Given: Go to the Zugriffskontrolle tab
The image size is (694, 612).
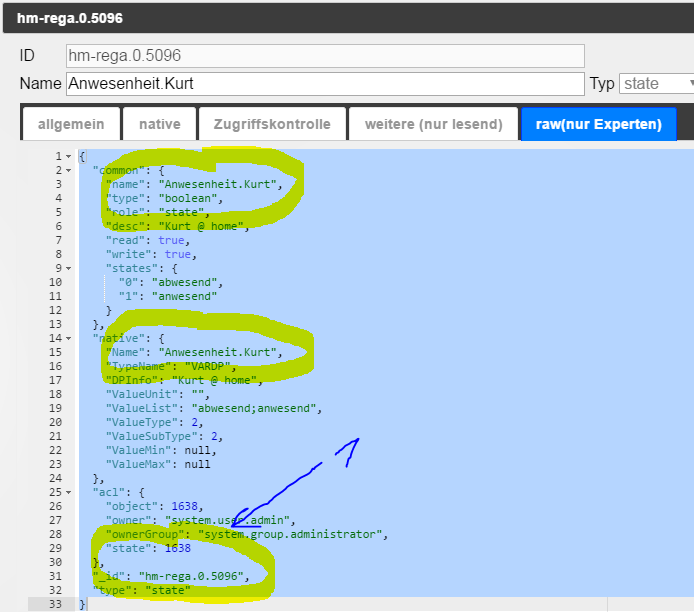Looking at the screenshot, I should coord(271,125).
